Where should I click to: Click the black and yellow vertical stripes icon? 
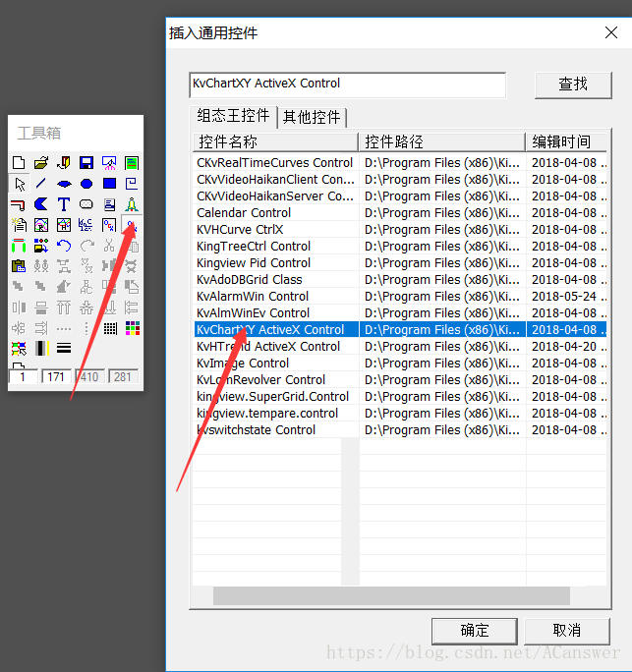tap(41, 349)
